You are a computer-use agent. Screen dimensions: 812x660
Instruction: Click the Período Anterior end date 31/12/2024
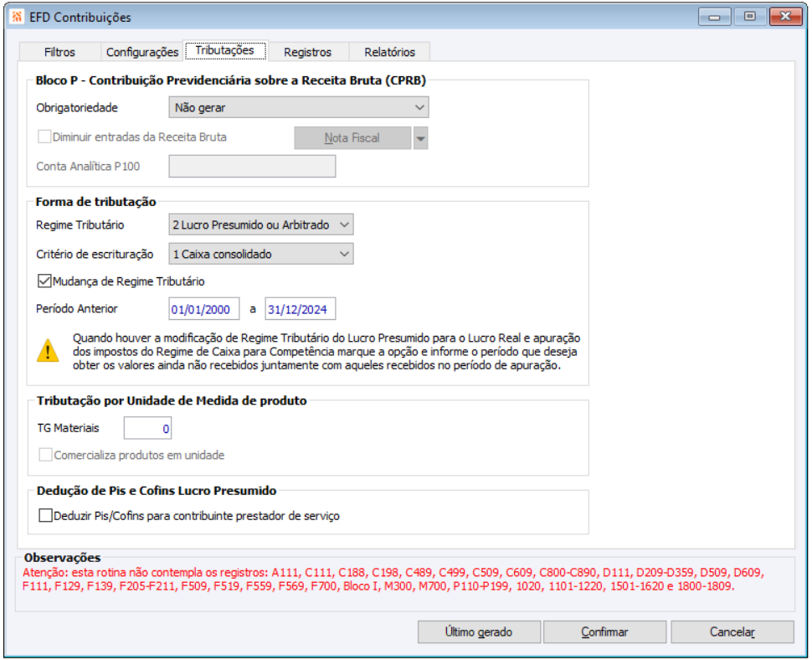301,309
